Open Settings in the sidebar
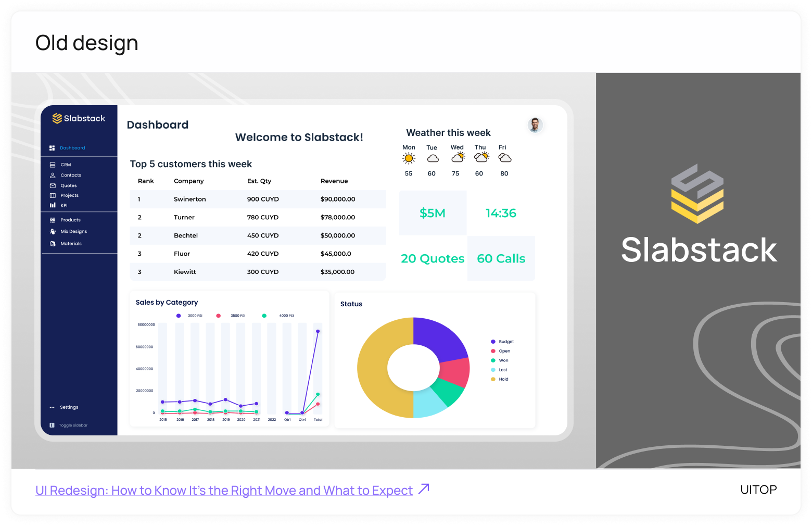The image size is (812, 526). 69,407
